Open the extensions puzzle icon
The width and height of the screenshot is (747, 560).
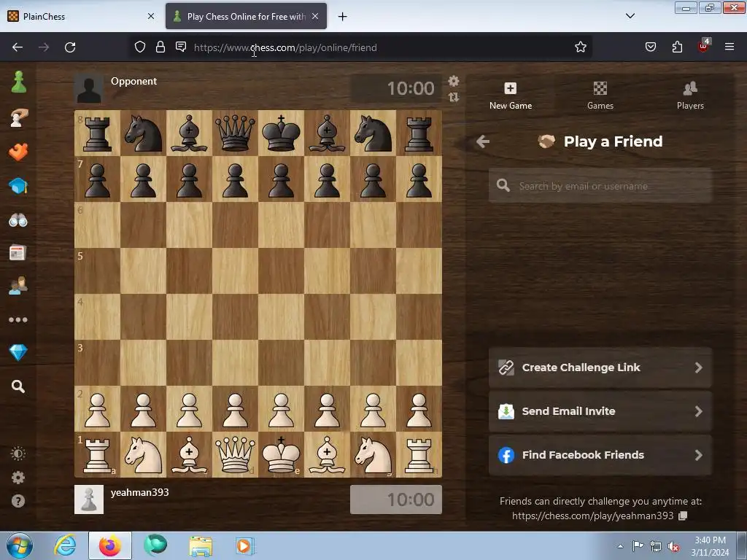[x=677, y=47]
